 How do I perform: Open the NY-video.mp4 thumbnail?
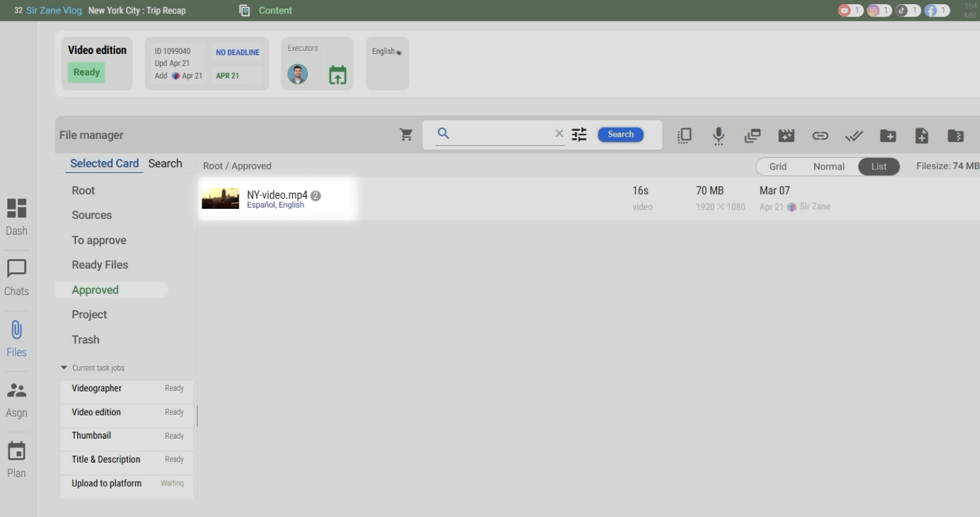220,199
